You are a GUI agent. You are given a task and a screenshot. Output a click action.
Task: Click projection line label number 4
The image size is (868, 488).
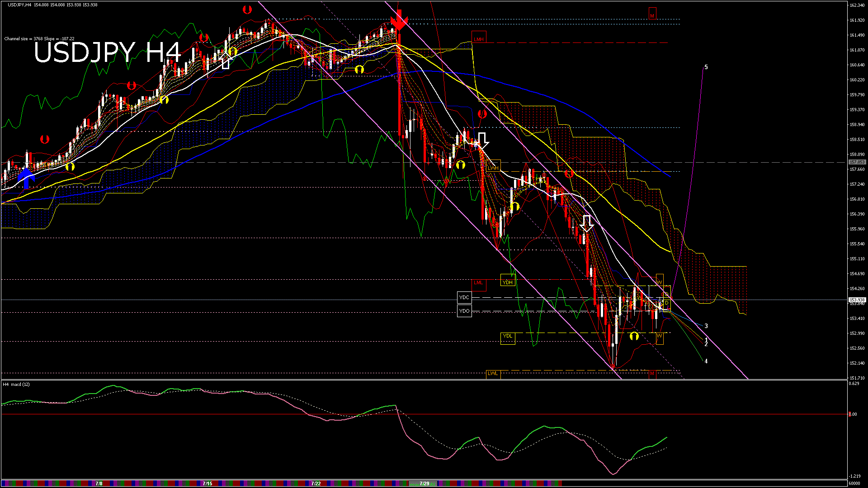tap(706, 361)
